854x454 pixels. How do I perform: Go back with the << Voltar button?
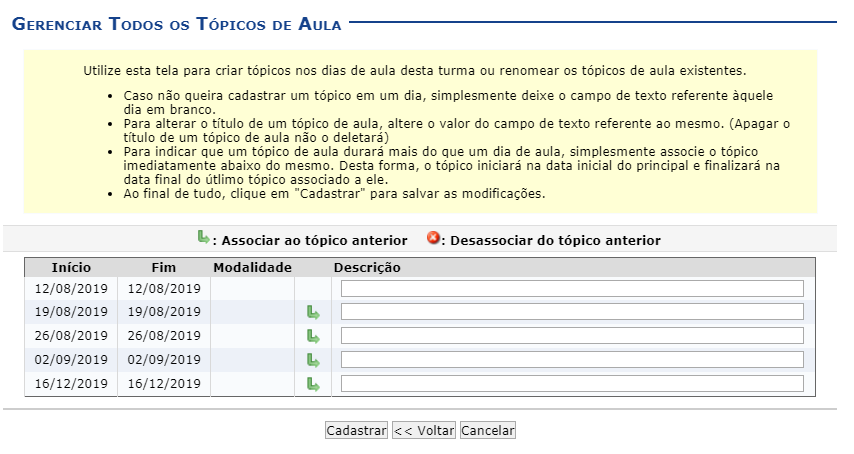click(x=423, y=431)
